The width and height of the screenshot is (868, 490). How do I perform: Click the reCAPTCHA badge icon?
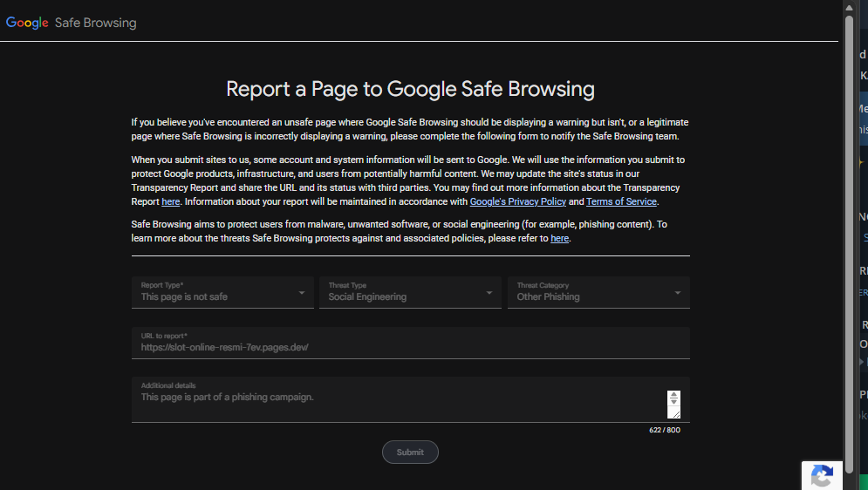click(822, 476)
